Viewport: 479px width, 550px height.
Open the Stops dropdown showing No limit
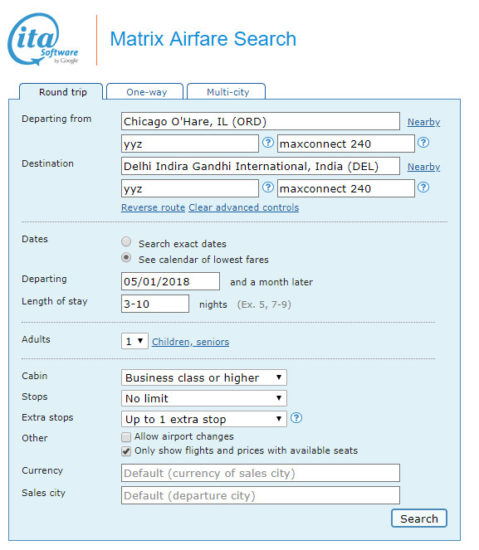tap(204, 398)
